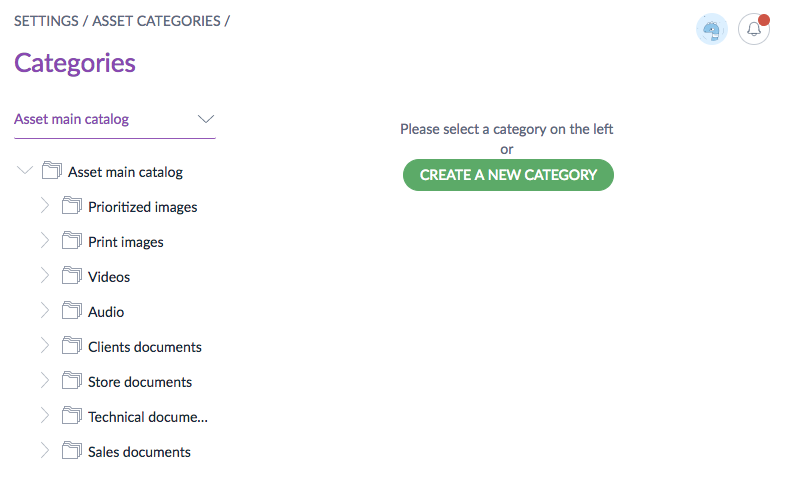Expand the Prioritized images category

click(44, 207)
